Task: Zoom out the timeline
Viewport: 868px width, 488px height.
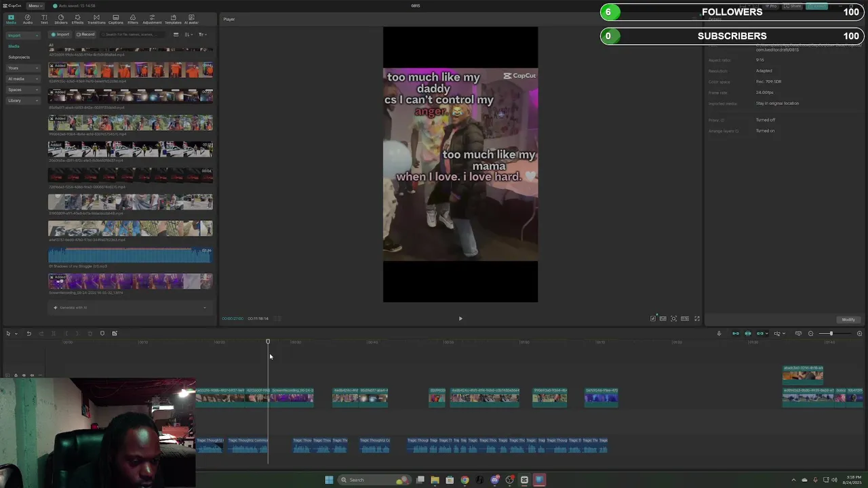Action: (x=810, y=333)
